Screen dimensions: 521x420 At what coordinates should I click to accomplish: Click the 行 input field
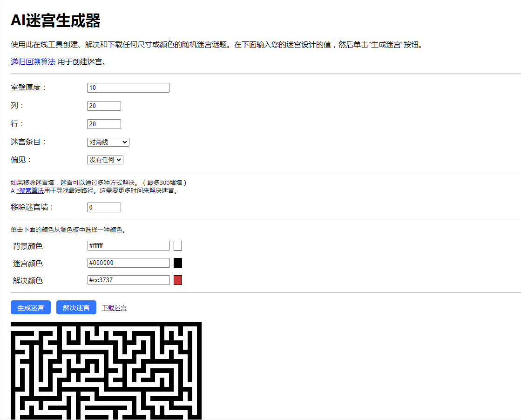[103, 124]
